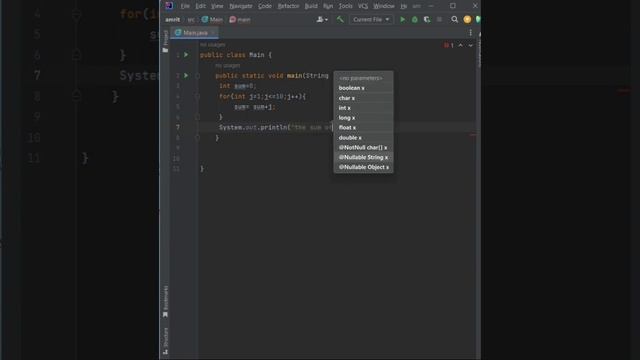This screenshot has height=360, width=640.
Task: Click the 'sum= sum+j;' code line
Action: (x=255, y=107)
